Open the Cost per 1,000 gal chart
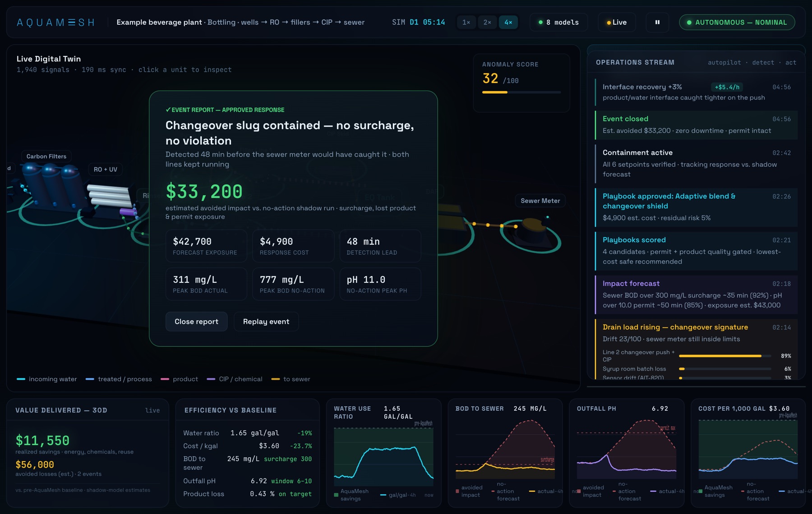 (748, 453)
